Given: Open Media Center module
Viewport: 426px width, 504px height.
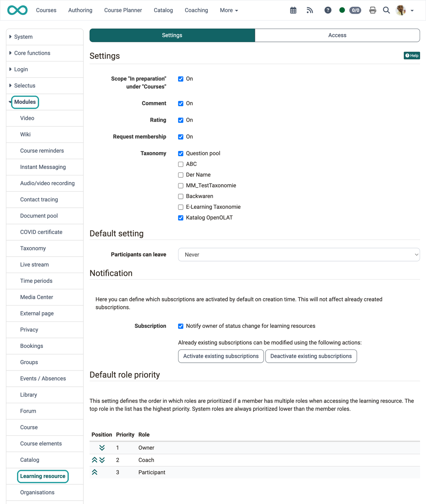Looking at the screenshot, I should coord(45,297).
